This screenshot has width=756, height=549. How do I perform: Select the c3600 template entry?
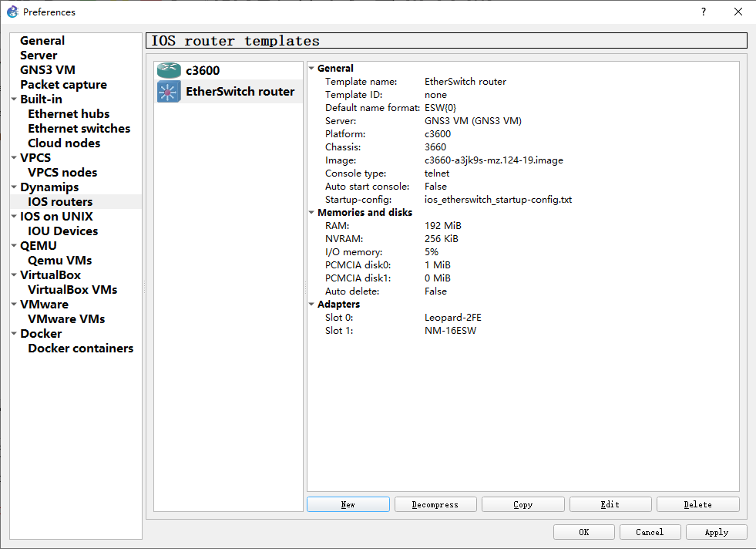[x=229, y=70]
